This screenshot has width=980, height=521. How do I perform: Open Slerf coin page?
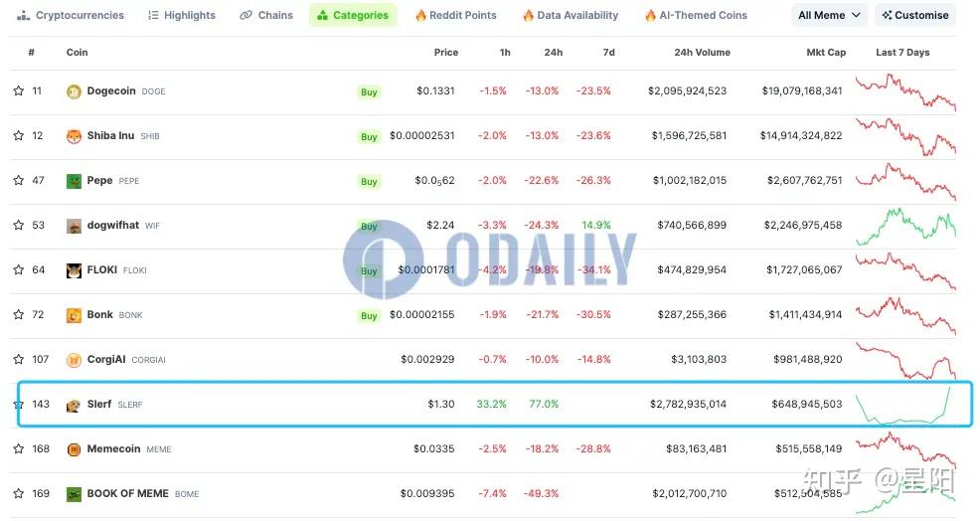99,404
